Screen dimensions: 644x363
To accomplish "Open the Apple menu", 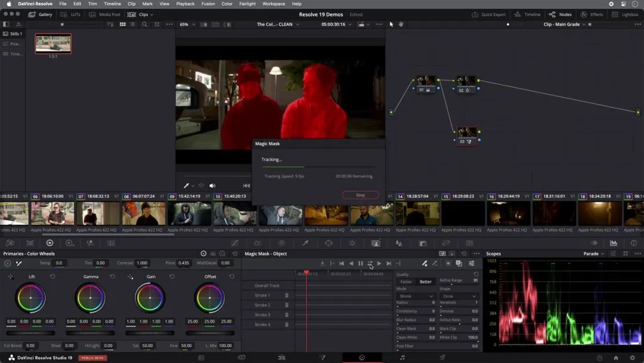I will click(8, 4).
